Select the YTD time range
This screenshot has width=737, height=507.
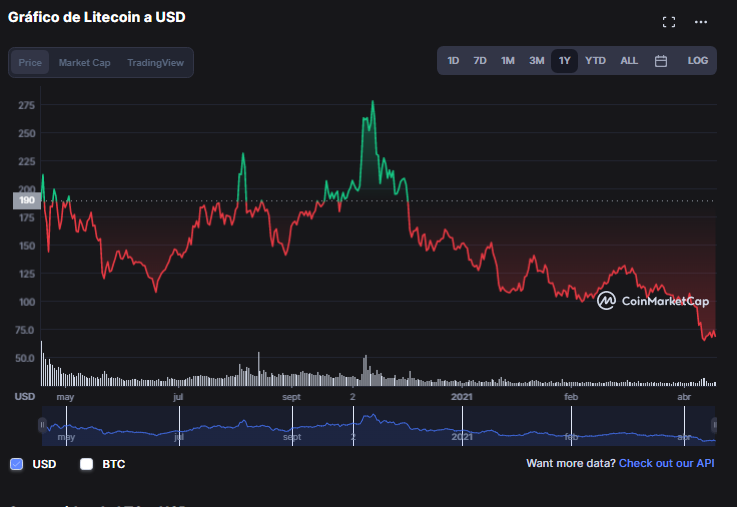595,61
